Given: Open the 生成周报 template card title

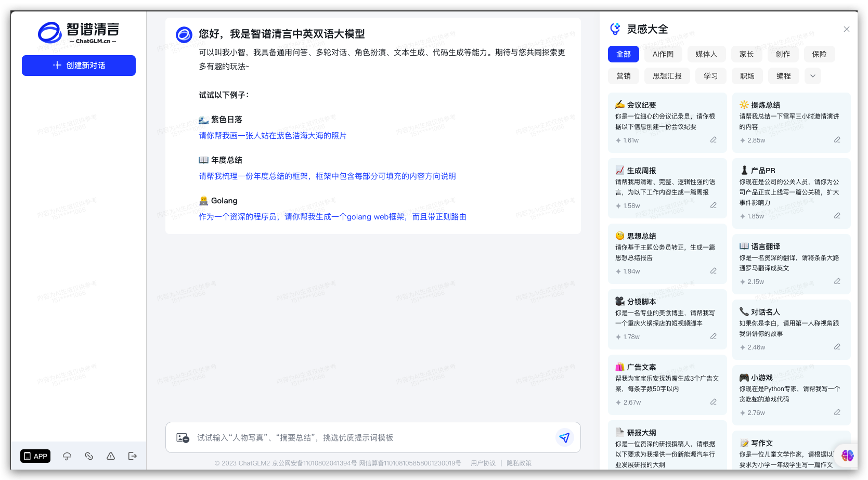Looking at the screenshot, I should coord(641,171).
